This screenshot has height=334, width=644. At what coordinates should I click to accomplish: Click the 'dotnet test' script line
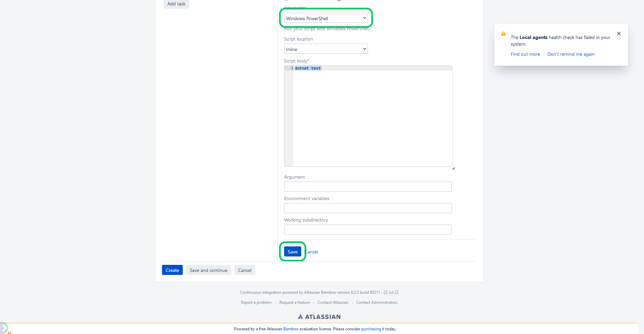point(308,68)
